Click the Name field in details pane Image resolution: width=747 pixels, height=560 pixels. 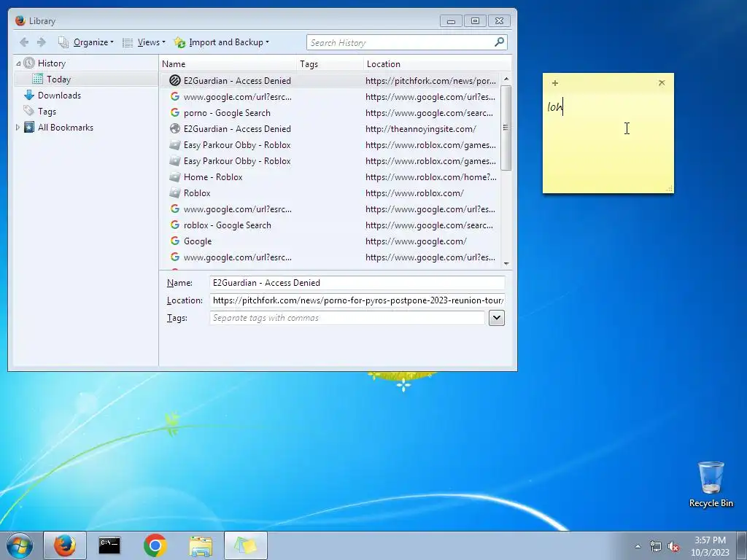(357, 283)
